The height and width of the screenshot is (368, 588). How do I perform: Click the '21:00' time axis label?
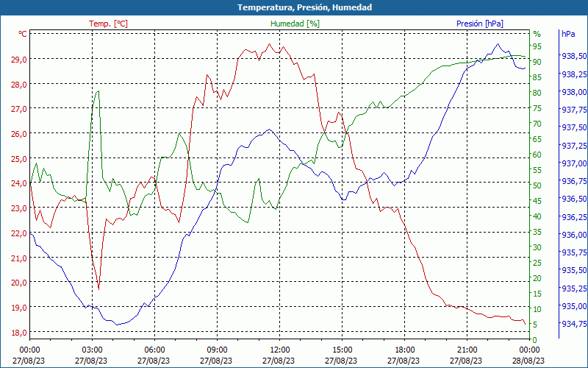[467, 350]
